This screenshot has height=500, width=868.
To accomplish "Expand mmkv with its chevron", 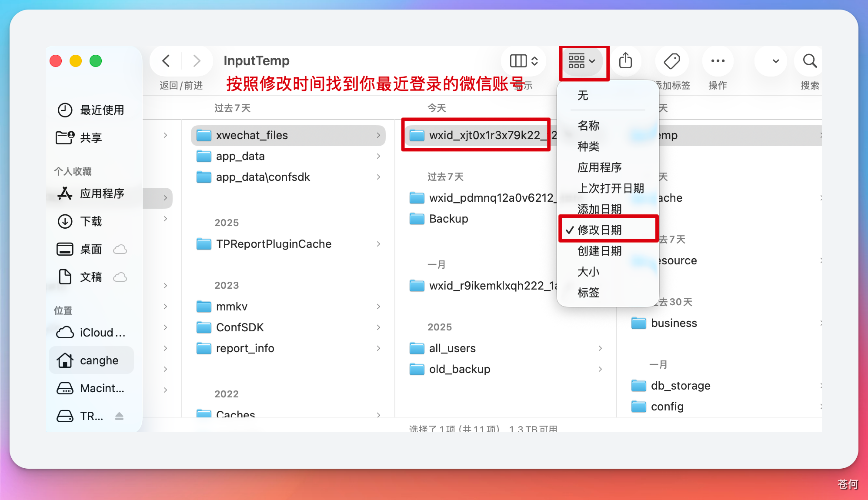I will [x=378, y=307].
